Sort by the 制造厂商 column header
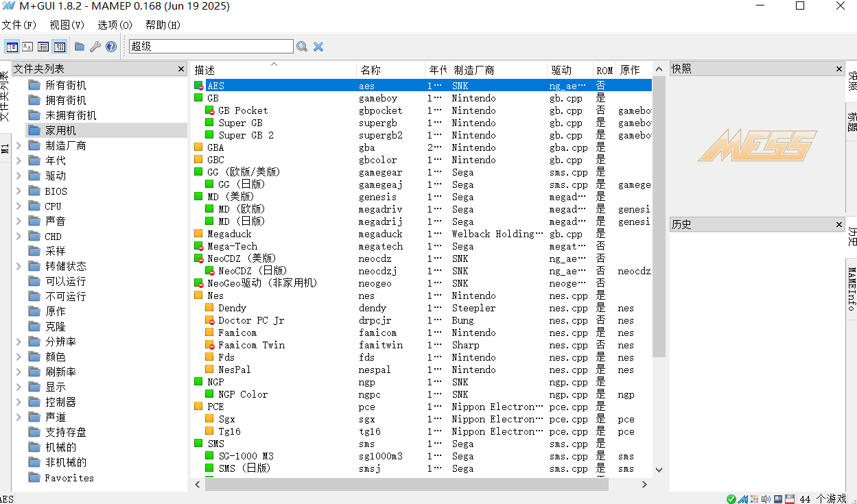Image resolution: width=857 pixels, height=504 pixels. (499, 70)
